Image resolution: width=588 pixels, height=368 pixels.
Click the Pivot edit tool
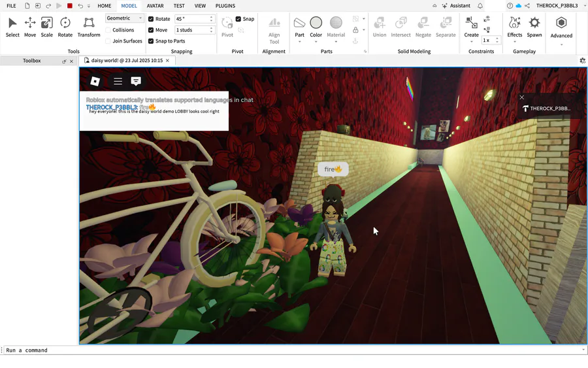[227, 27]
